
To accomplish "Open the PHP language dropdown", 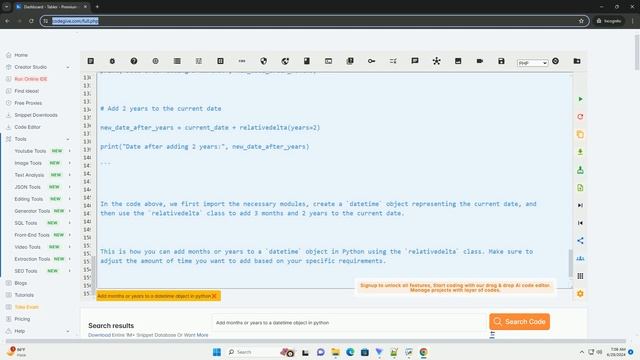I will (532, 63).
